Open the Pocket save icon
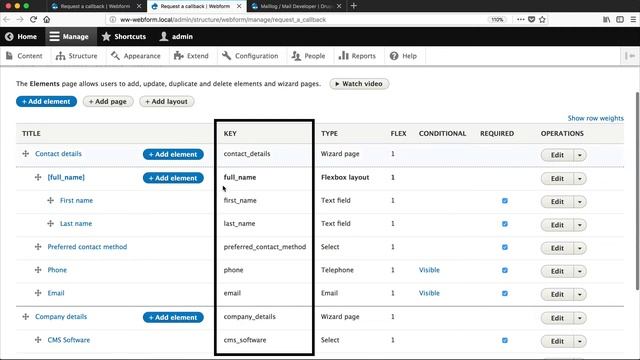This screenshot has height=360, width=640. (x=531, y=19)
